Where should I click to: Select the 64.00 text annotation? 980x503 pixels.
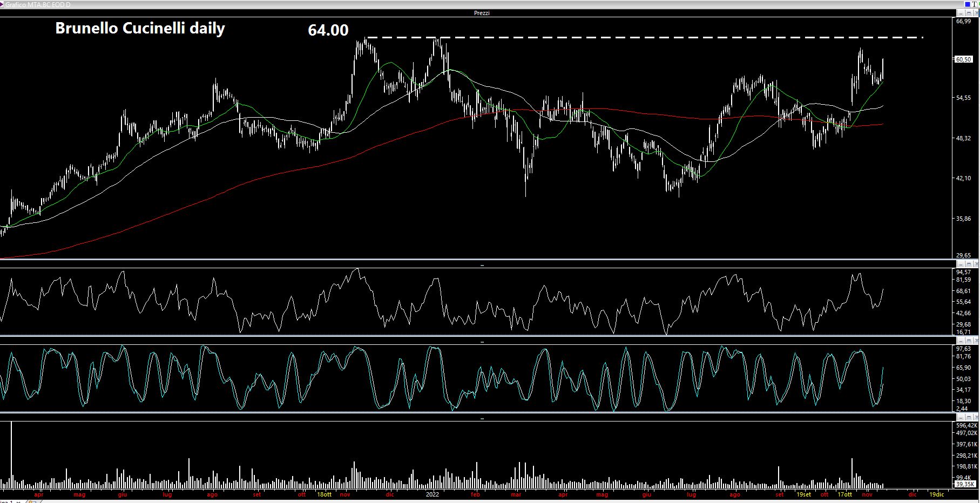coord(328,30)
